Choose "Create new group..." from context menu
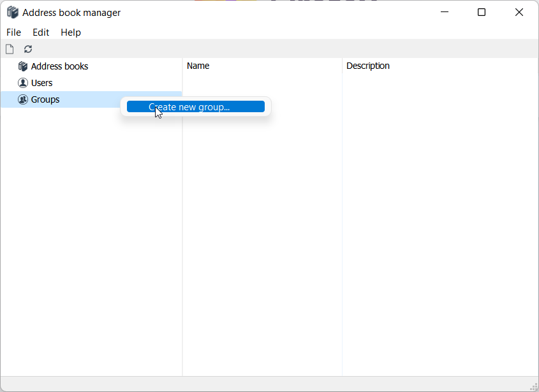 point(195,107)
